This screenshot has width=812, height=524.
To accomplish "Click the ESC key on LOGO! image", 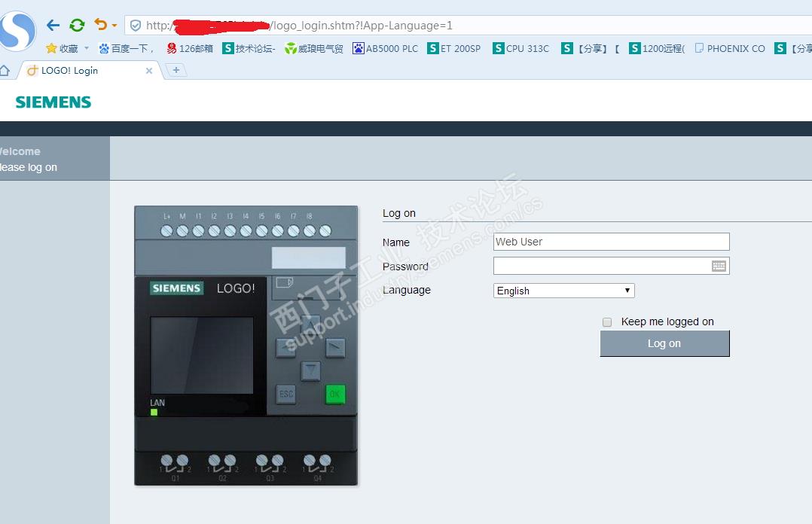I will coord(286,395).
